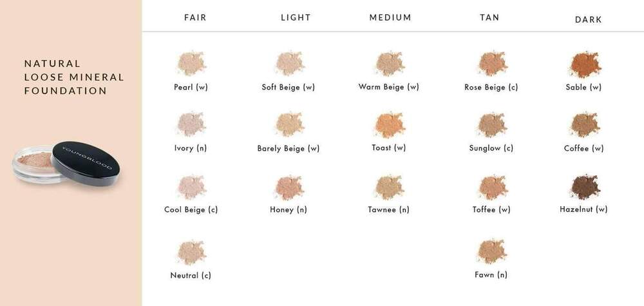Screen dimensions: 644x306
Task: Choose the Tawnee (n) shade swatch
Action: pos(388,187)
